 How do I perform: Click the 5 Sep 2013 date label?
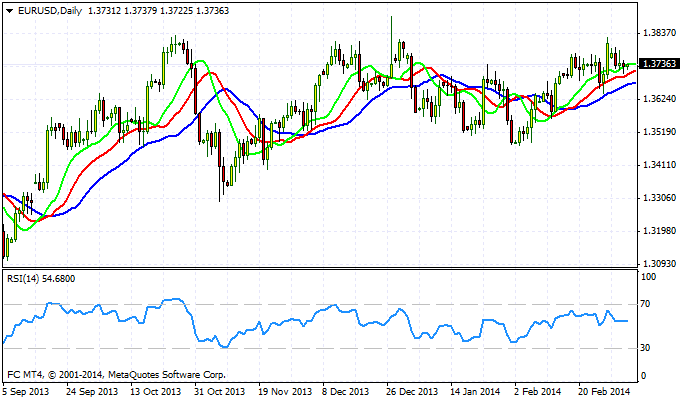click(x=26, y=391)
